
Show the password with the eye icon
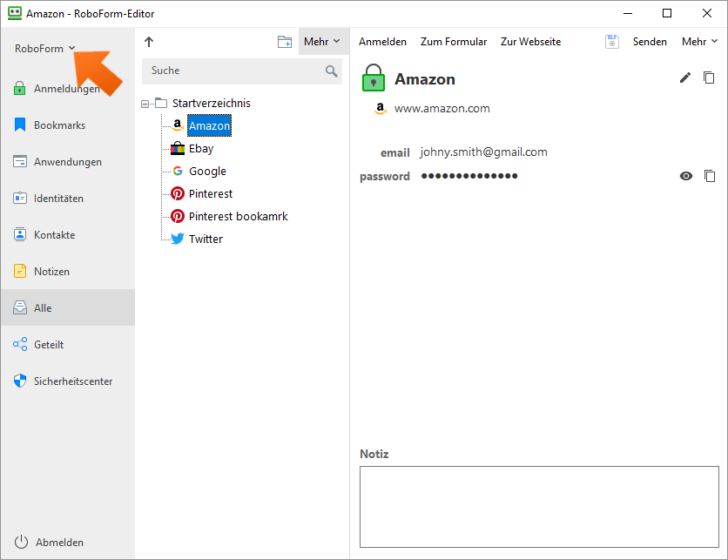pos(685,176)
